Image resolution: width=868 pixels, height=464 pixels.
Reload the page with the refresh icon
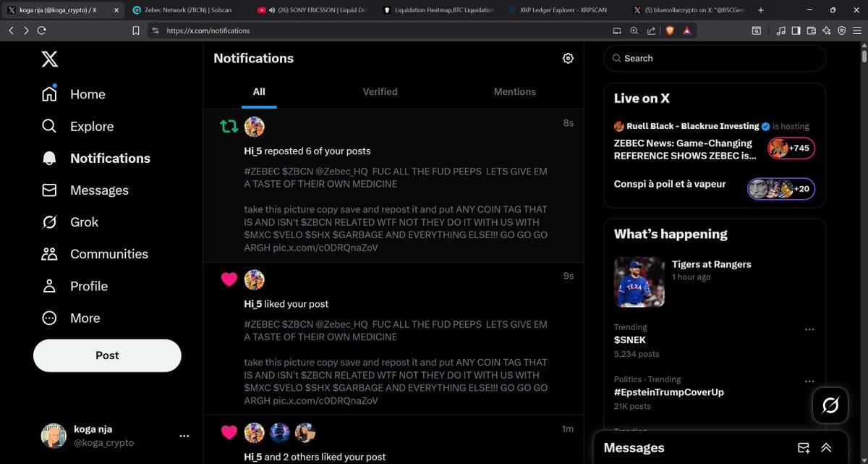41,30
